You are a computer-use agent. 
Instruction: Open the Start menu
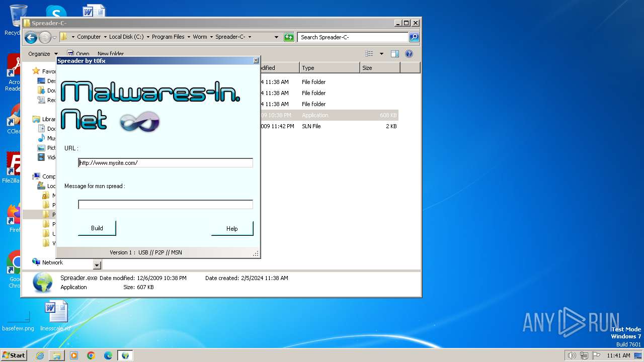click(x=14, y=355)
